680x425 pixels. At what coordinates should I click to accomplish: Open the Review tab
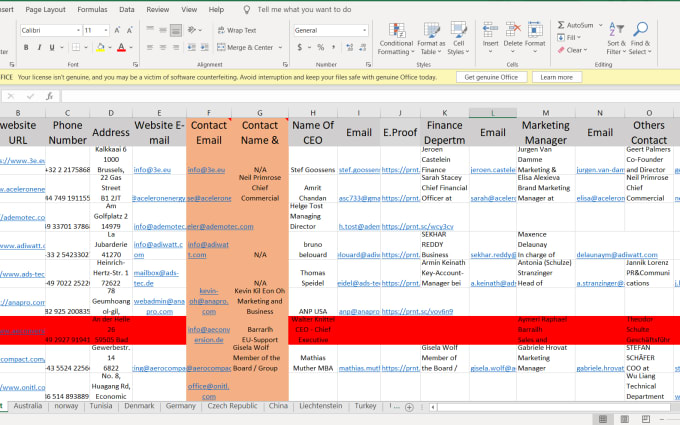(x=157, y=9)
